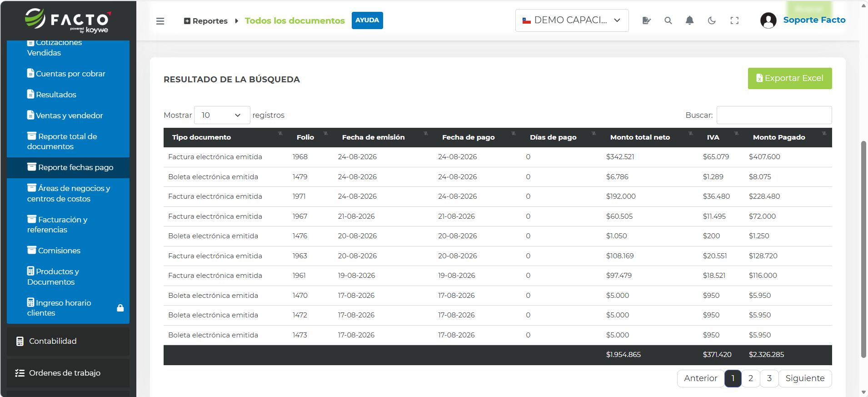Select the $228.480 Monto Pagado cell

pos(764,196)
